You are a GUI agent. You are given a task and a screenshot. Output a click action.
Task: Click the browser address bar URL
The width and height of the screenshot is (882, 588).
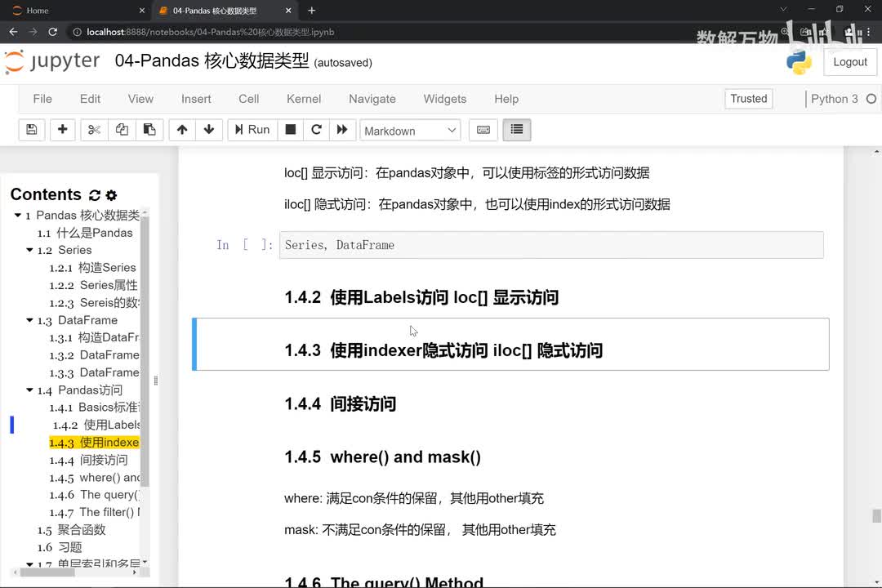tap(211, 32)
